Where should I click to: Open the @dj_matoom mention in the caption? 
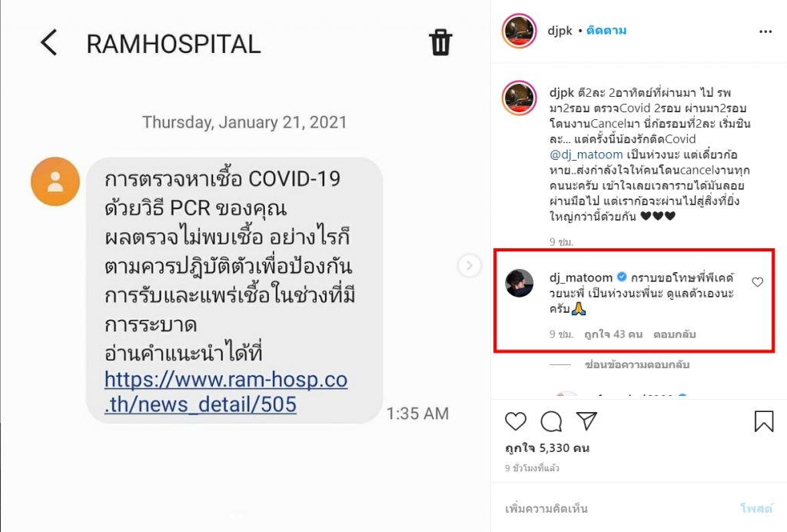pos(586,155)
